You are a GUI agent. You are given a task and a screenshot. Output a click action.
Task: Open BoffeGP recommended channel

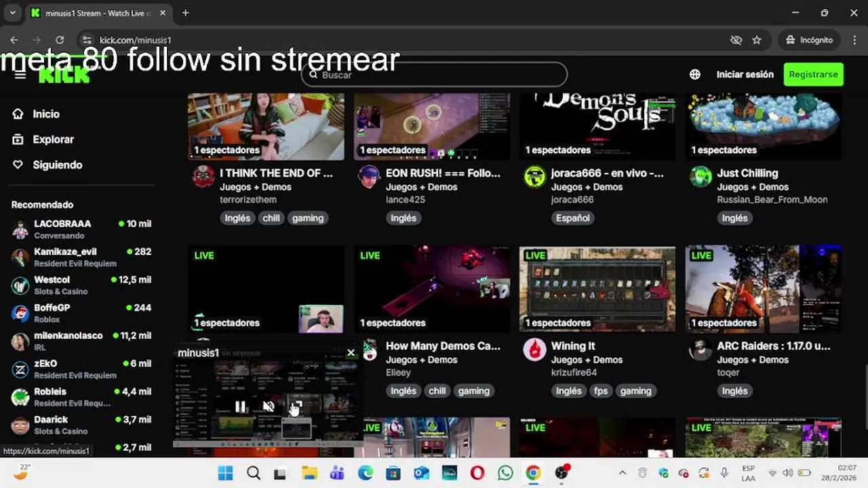coord(81,313)
